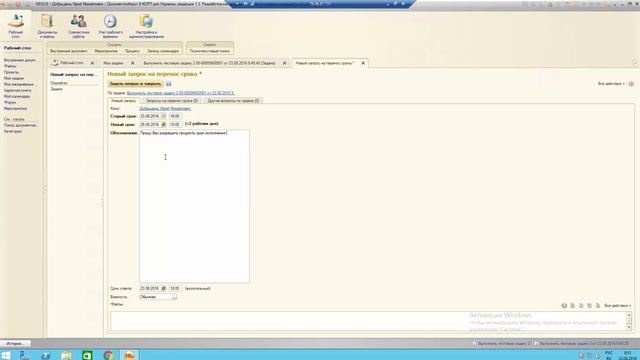Create a Запись календаря

pos(163,51)
